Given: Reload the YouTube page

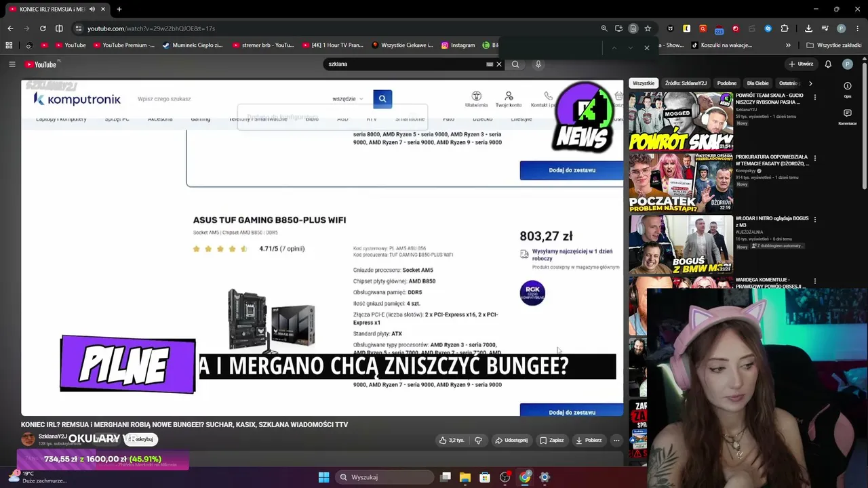Looking at the screenshot, I should point(43,28).
